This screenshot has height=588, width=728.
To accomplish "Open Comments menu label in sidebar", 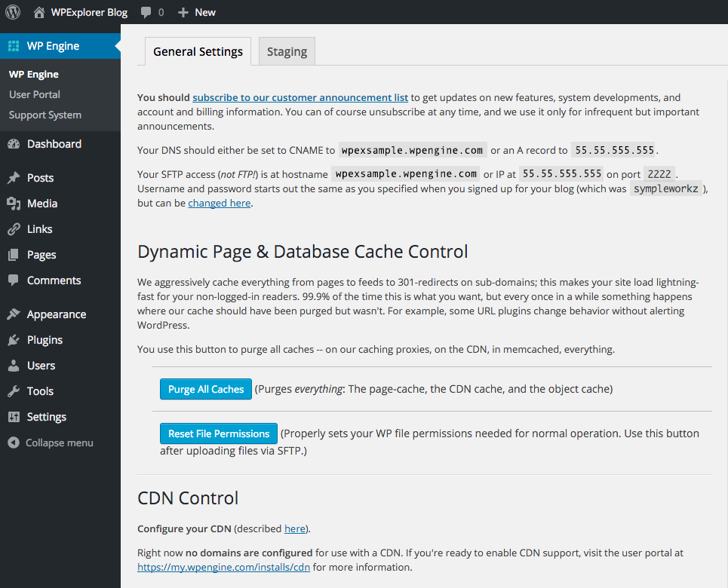I will pos(54,280).
